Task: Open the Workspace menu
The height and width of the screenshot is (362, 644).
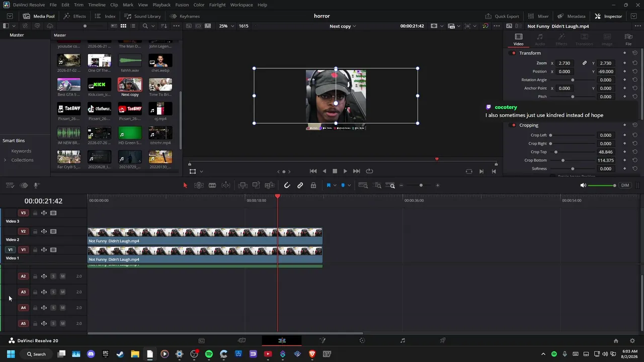Action: tap(242, 5)
